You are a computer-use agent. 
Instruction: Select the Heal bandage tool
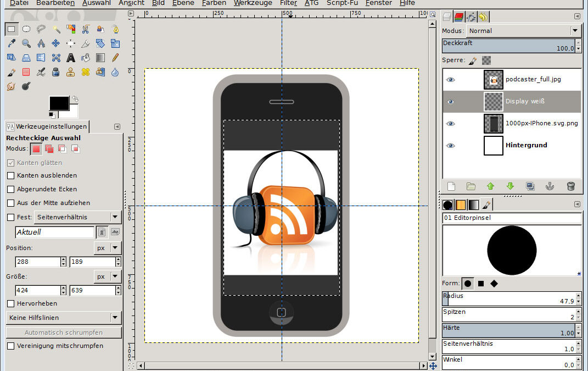click(x=86, y=71)
